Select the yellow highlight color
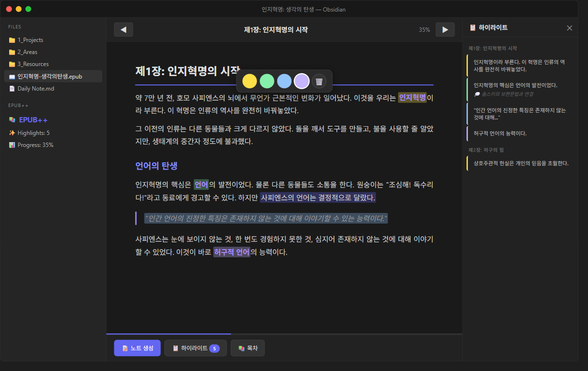588x371 pixels. tap(249, 81)
